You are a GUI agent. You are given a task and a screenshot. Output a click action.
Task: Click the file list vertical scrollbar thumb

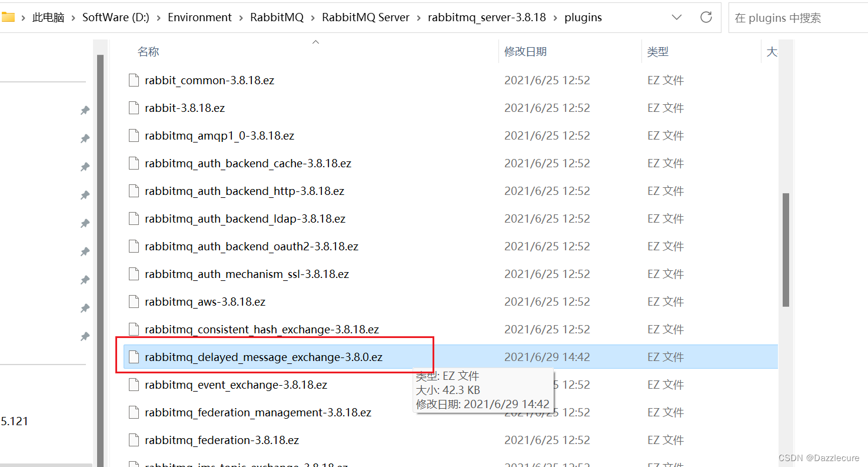pyautogui.click(x=786, y=250)
